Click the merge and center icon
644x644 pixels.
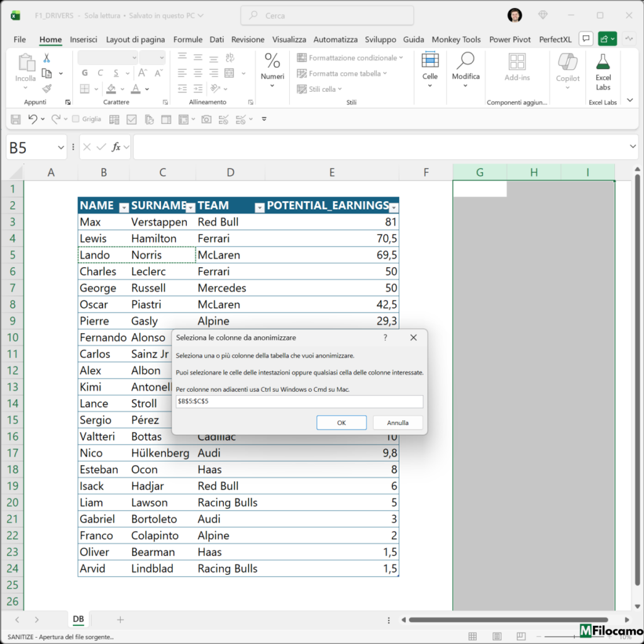tap(229, 74)
